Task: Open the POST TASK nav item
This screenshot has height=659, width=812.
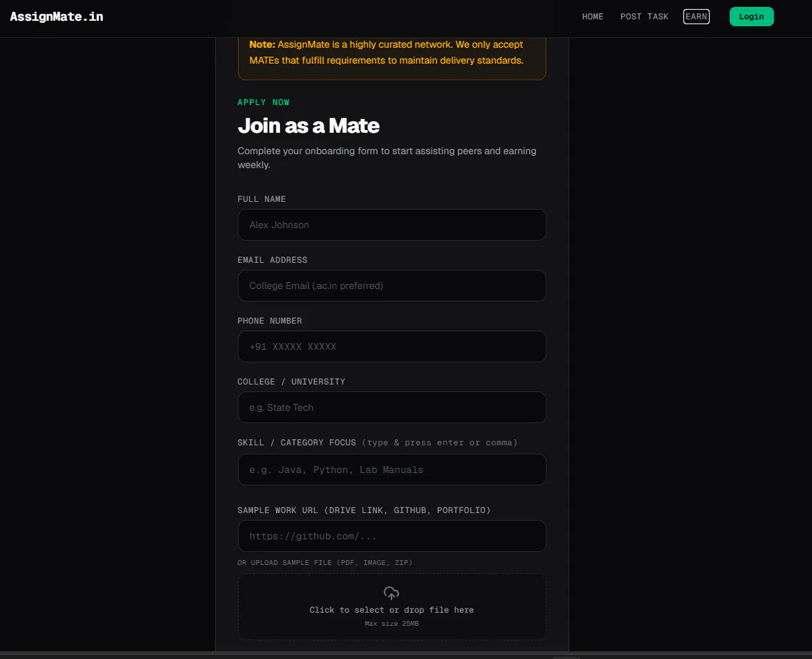Action: (x=644, y=17)
